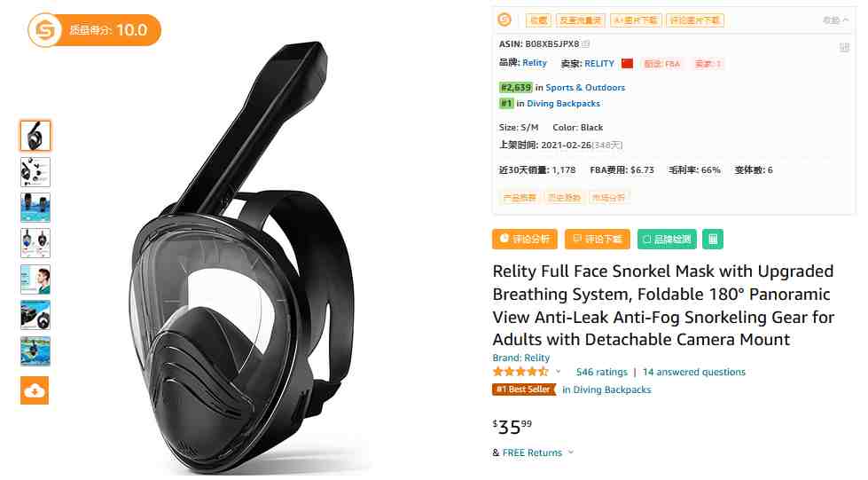Select the second product thumbnail image

click(x=35, y=172)
